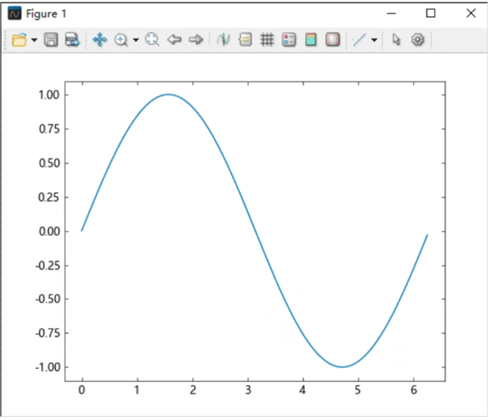491x420 pixels.
Task: Expand the dropdown arrow beside the open folder icon
Action: pos(34,40)
